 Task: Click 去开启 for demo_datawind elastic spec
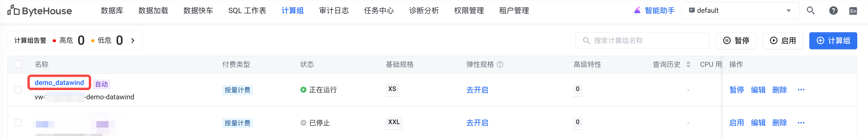(x=477, y=90)
